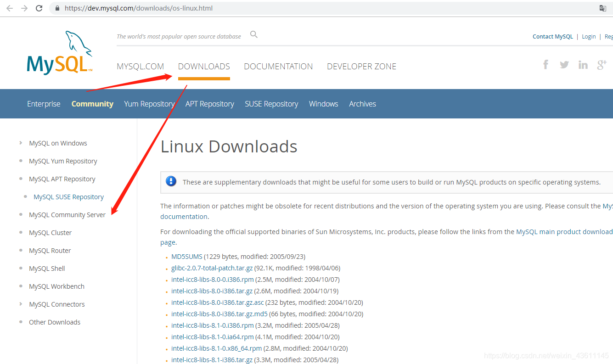Viewport: 613px width, 364px height.
Task: Click the Linux Downloads page heading
Action: [x=229, y=146]
